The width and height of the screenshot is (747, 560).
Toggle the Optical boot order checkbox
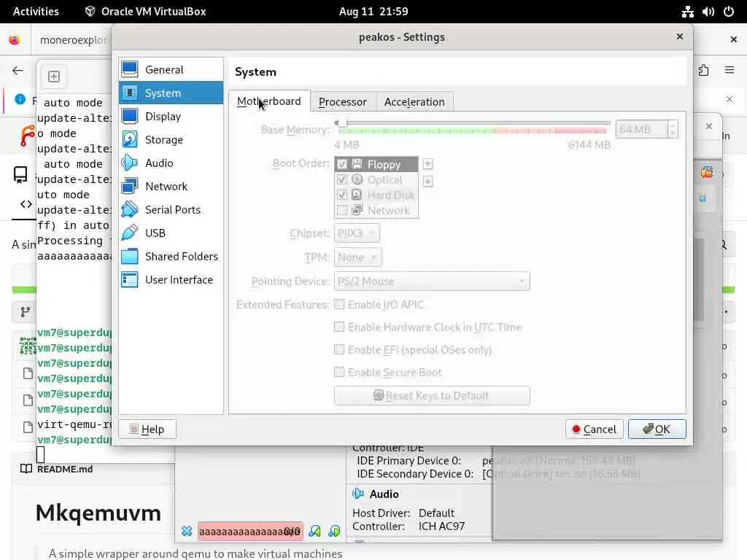[341, 180]
